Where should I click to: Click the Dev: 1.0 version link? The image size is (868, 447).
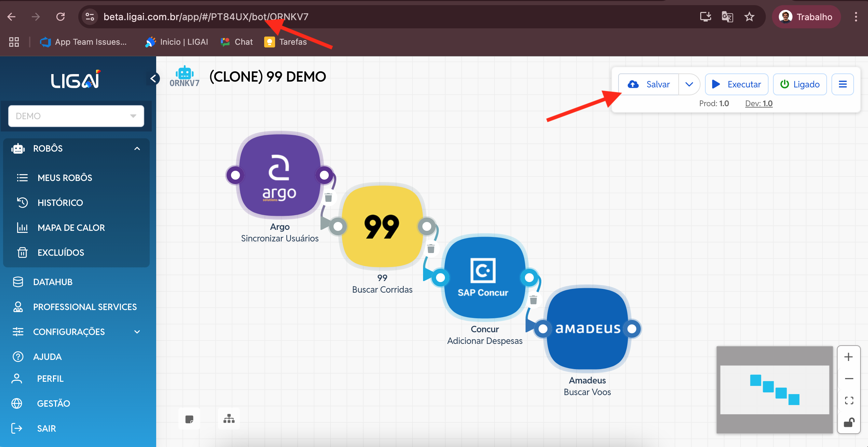(759, 103)
